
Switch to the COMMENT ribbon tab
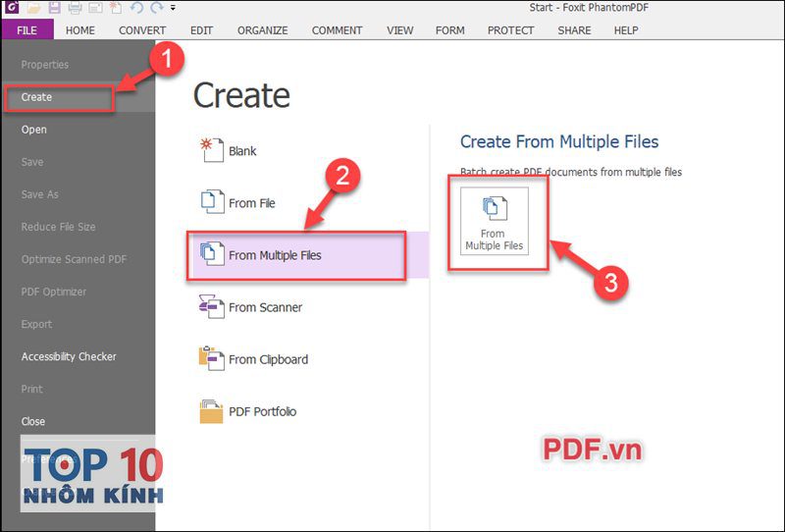[337, 30]
